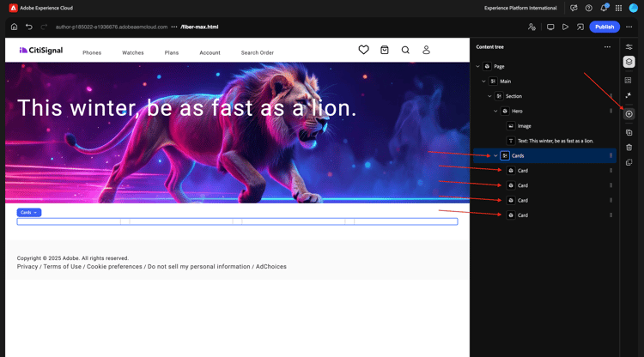Open Plans in site navigation

pos(171,52)
